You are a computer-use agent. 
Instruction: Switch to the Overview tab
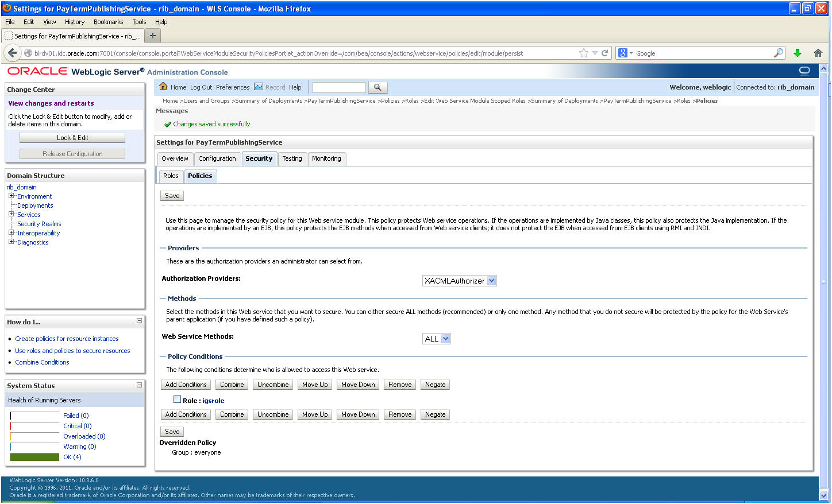pos(175,158)
